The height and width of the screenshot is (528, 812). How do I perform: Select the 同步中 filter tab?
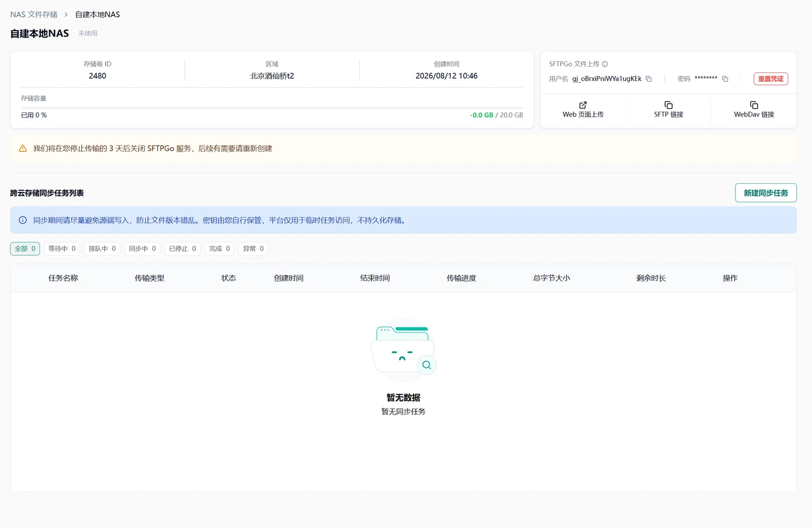pos(142,249)
